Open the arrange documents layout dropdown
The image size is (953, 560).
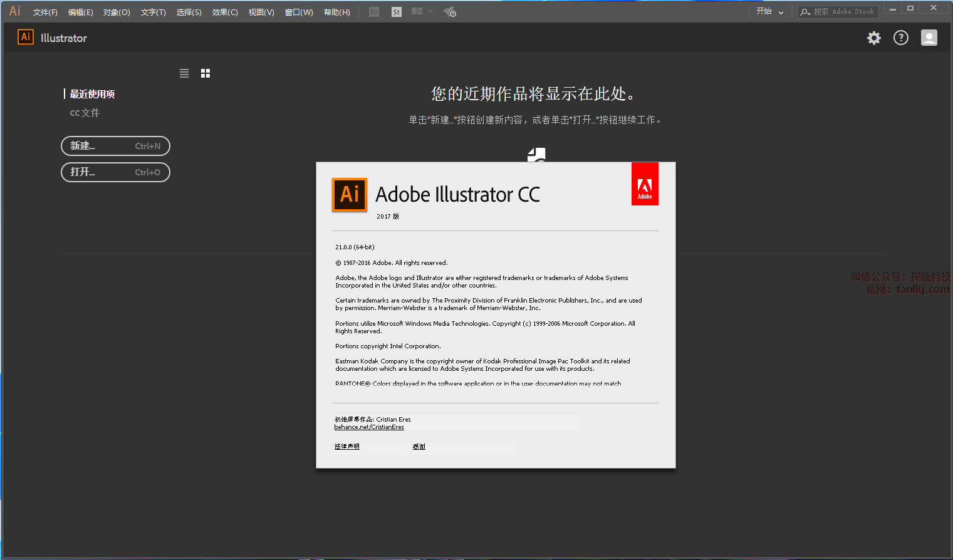421,12
